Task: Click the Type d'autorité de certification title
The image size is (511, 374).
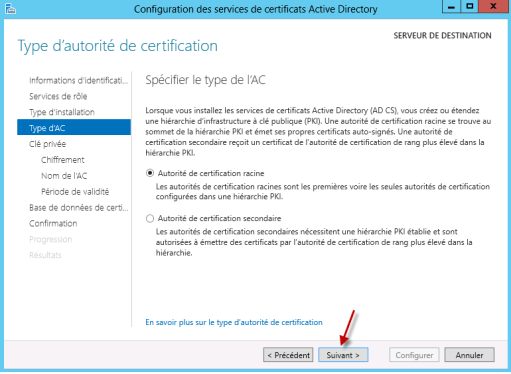Action: [x=117, y=46]
